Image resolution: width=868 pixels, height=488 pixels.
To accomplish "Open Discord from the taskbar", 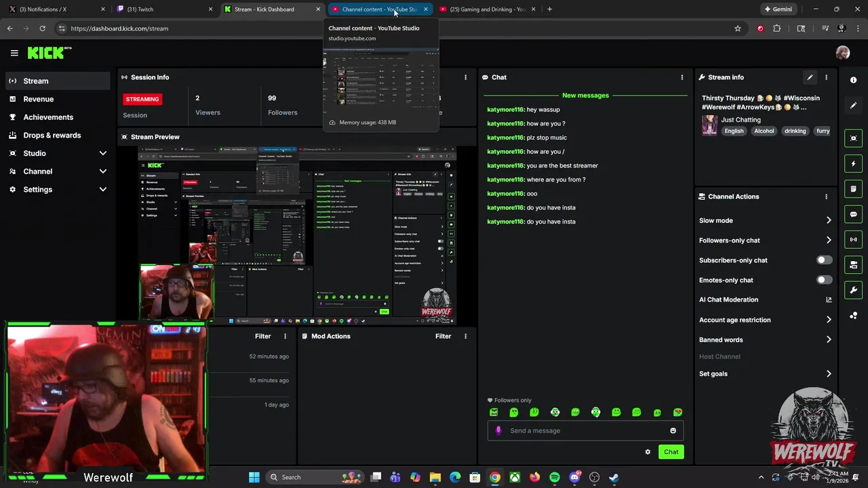I will coord(574,477).
